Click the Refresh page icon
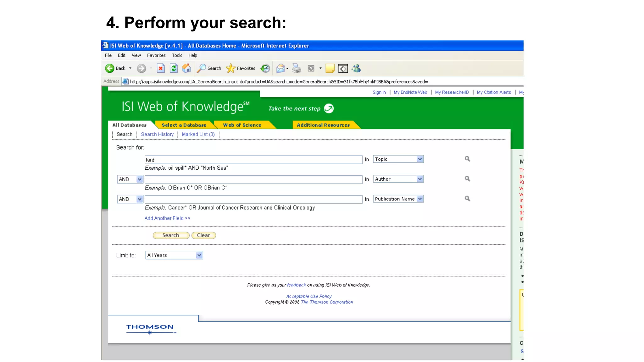 tap(174, 68)
